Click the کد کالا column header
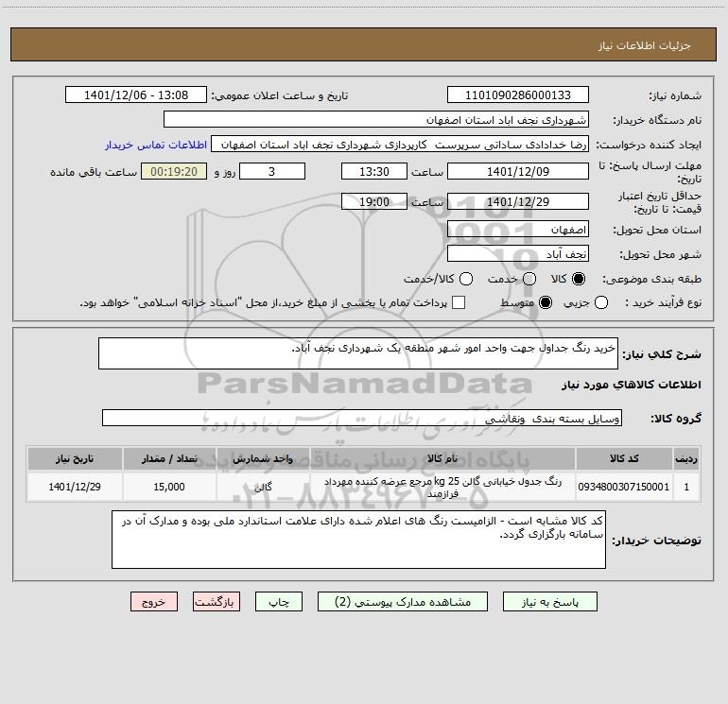The width and height of the screenshot is (728, 704). pyautogui.click(x=624, y=458)
